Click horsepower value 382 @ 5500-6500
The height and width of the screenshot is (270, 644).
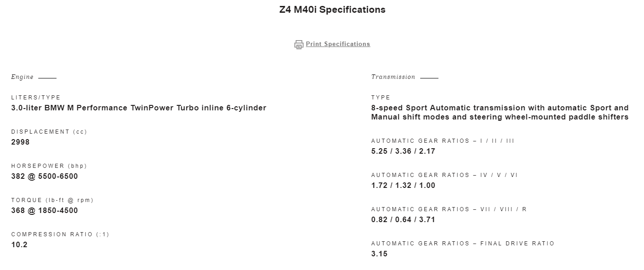coord(45,177)
